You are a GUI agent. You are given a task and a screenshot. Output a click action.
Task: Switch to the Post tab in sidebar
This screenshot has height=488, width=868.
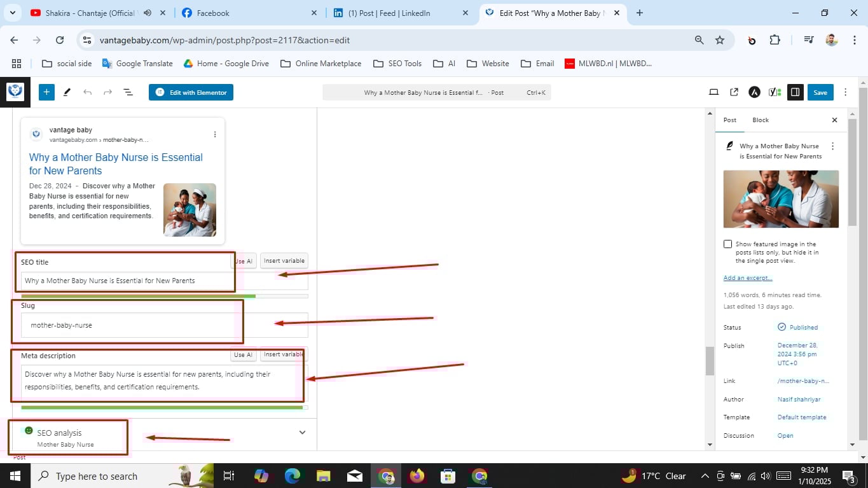(730, 120)
